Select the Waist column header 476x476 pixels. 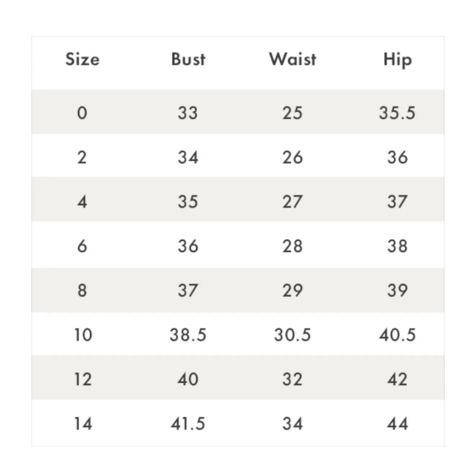pos(292,59)
